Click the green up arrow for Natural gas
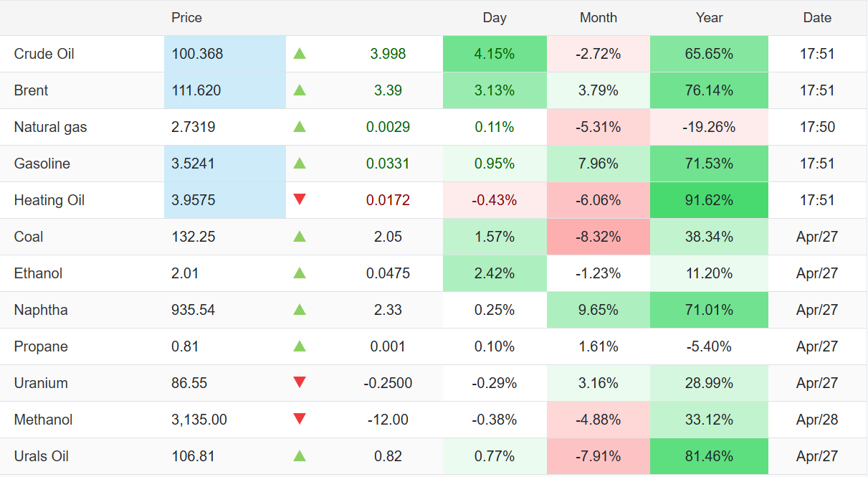This screenshot has height=477, width=868. pos(300,127)
